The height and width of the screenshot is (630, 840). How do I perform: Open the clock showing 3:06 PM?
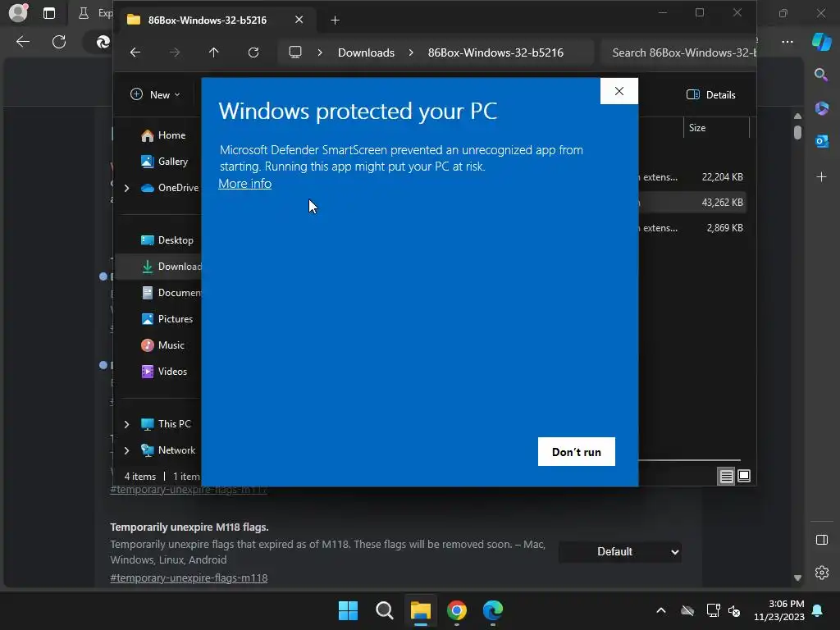779,610
